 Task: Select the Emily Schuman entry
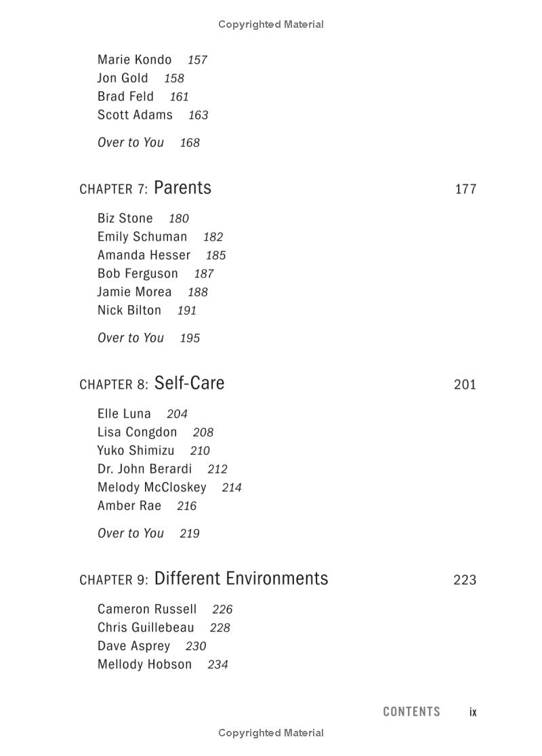pos(142,237)
